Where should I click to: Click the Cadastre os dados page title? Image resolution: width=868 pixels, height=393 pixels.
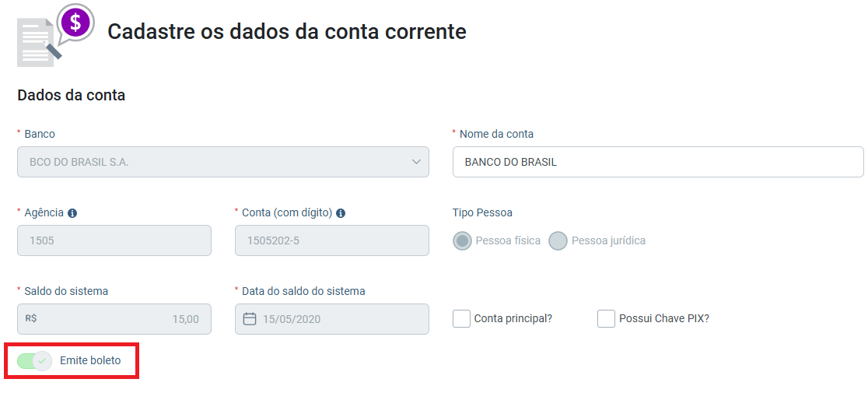[x=287, y=32]
